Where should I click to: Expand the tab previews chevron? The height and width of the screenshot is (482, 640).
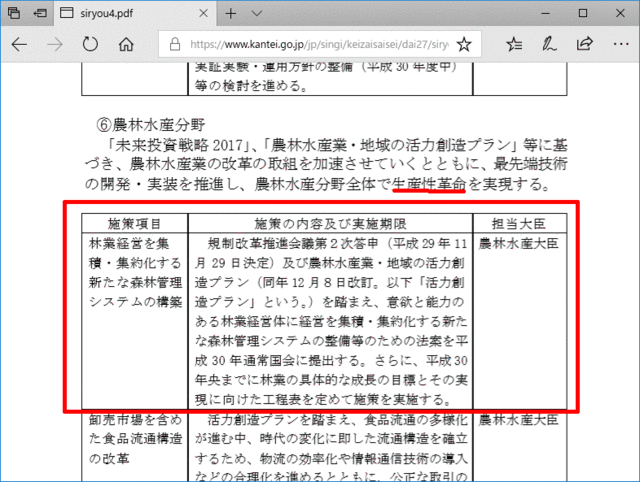[x=258, y=14]
